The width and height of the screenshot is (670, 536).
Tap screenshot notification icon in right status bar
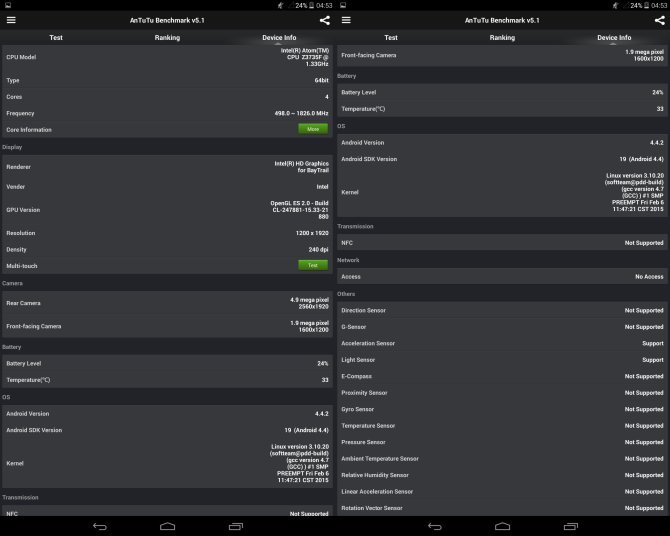click(x=343, y=5)
